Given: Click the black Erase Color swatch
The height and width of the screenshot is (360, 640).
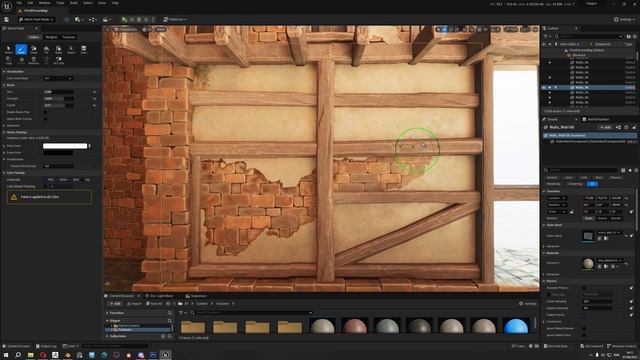Looking at the screenshot, I should click(x=58, y=153).
